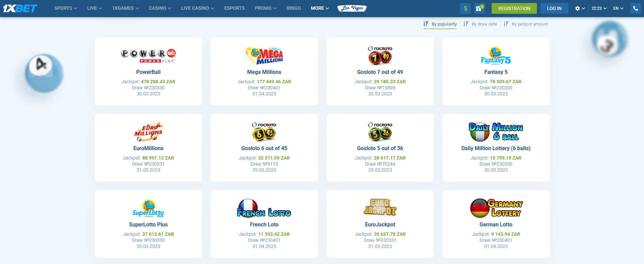644x264 pixels.
Task: Expand the LIVE CASINO menu
Action: pos(198,8)
